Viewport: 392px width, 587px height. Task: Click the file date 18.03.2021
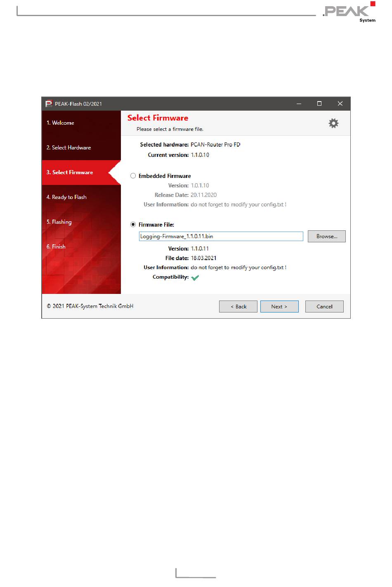coord(203,258)
